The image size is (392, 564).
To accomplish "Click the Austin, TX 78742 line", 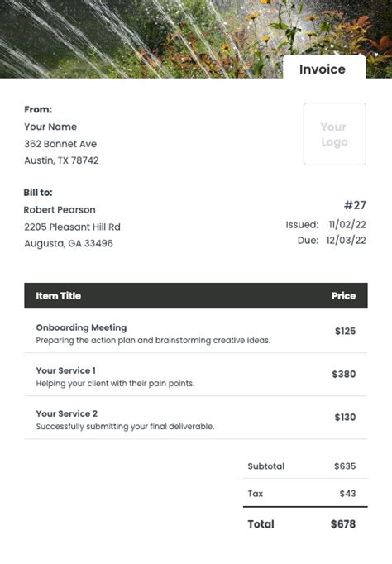I will pyautogui.click(x=61, y=160).
